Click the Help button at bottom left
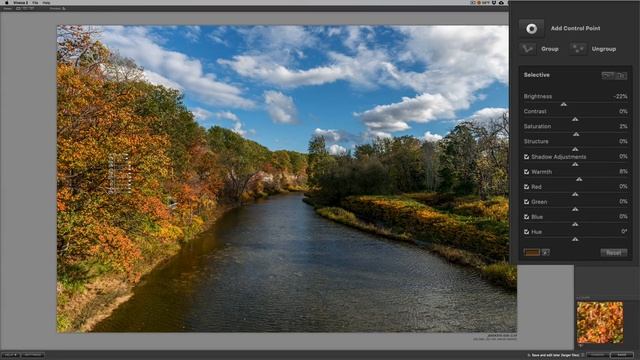 pos(10,355)
